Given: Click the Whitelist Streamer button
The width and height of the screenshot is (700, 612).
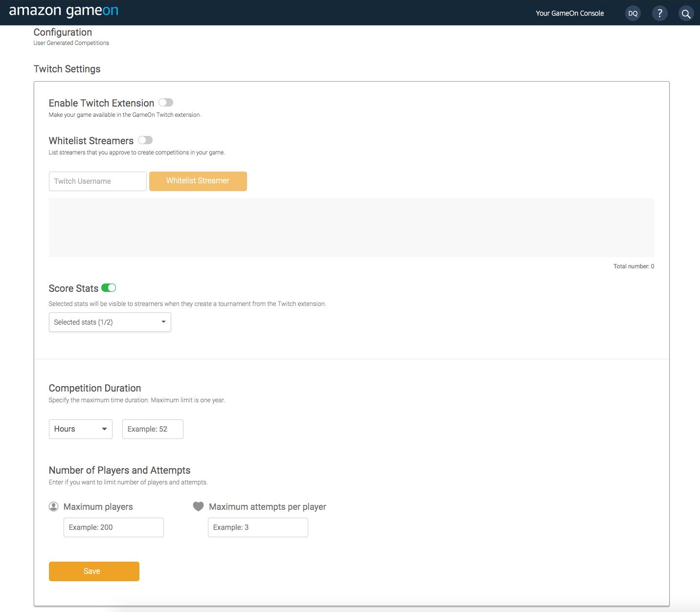Looking at the screenshot, I should (x=198, y=181).
